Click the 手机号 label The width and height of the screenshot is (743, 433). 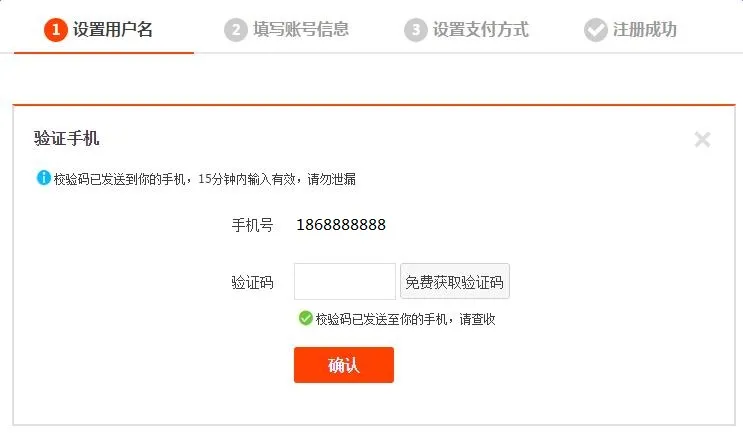click(x=252, y=225)
